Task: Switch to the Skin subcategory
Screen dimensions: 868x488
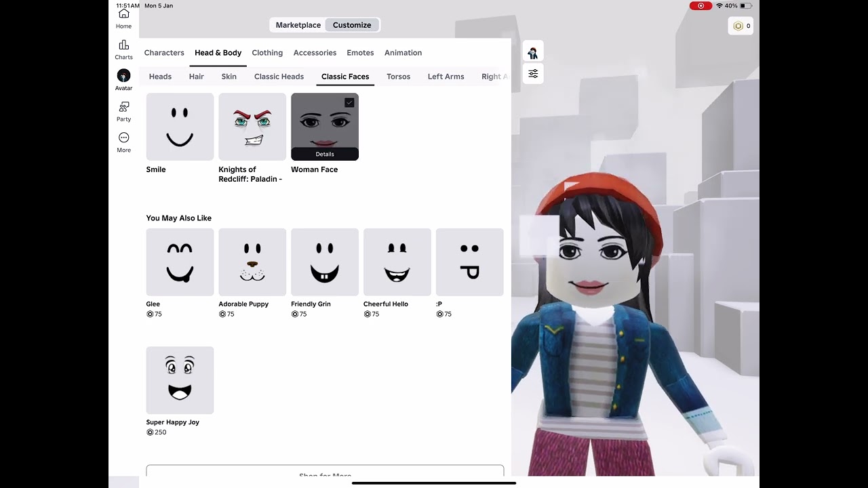Action: tap(229, 77)
